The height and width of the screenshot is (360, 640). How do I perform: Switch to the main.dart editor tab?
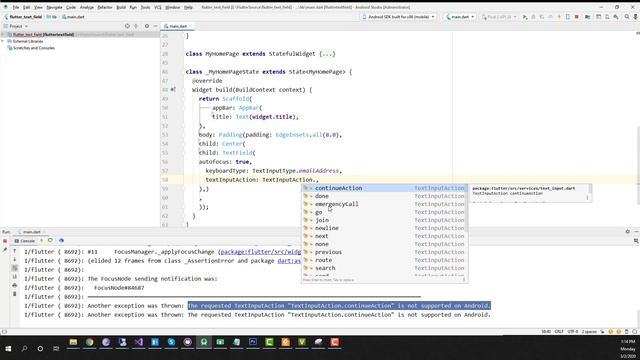point(178,26)
